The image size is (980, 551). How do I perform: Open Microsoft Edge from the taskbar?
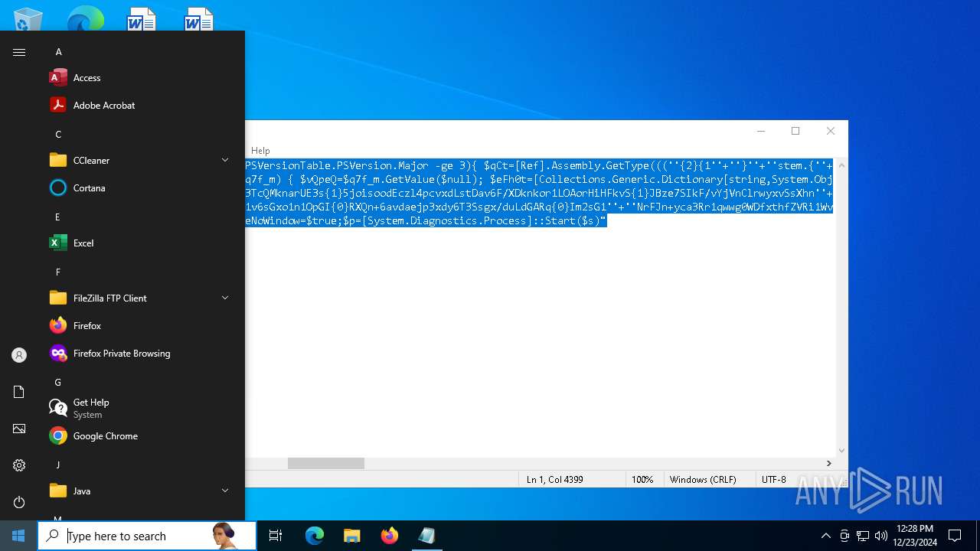[315, 536]
